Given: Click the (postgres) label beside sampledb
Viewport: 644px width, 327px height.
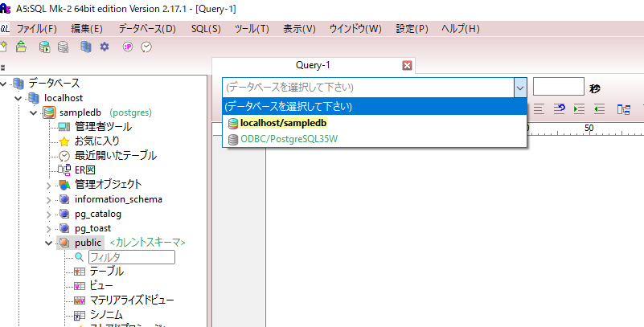Looking at the screenshot, I should (x=130, y=112).
